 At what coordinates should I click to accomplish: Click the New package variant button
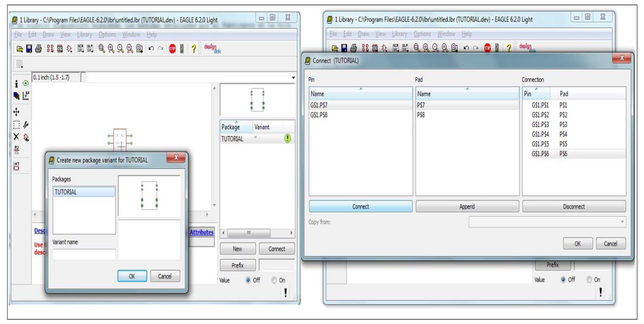pos(237,249)
